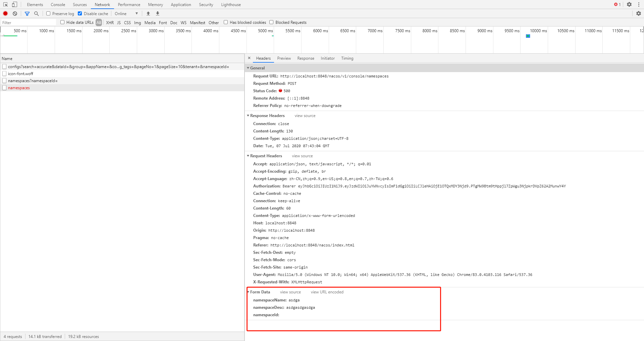Clear the network request log
Screen dimensions: 644x341
[x=15, y=13]
